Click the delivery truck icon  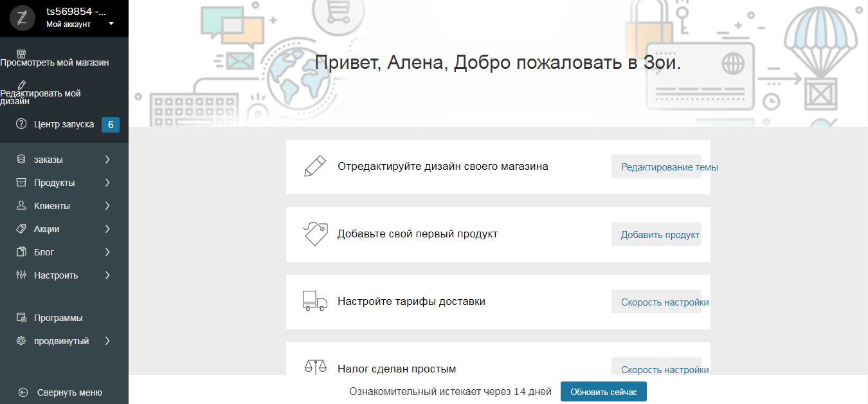tap(315, 301)
